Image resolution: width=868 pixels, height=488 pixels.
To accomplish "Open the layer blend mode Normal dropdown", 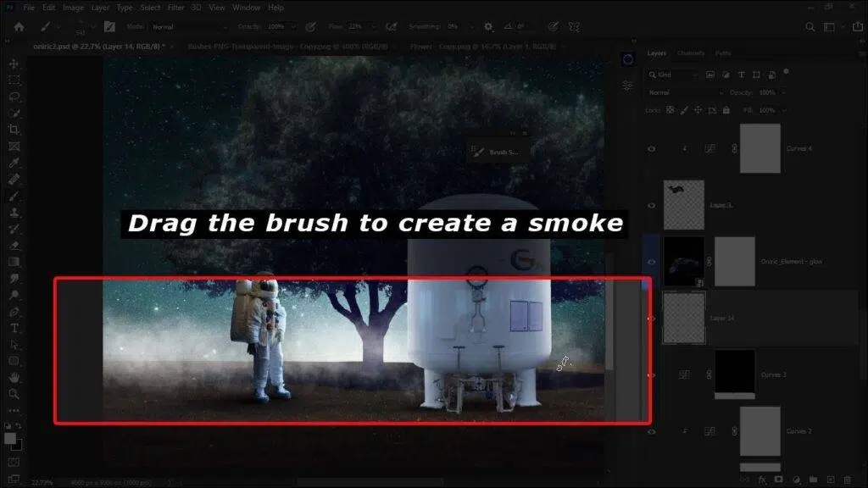I will coord(685,92).
